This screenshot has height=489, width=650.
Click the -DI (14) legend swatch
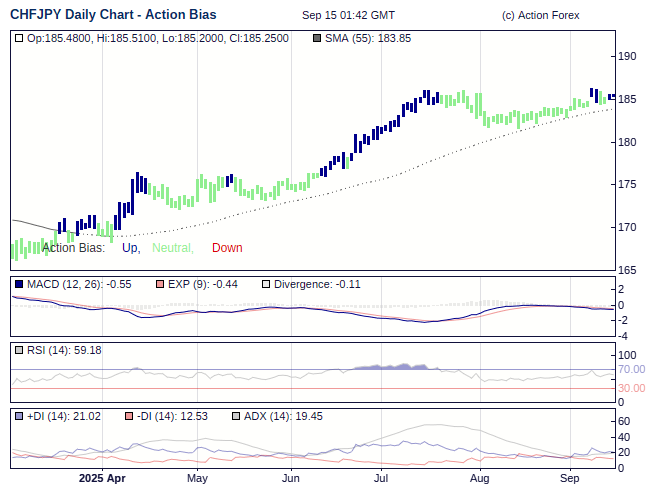coord(129,416)
